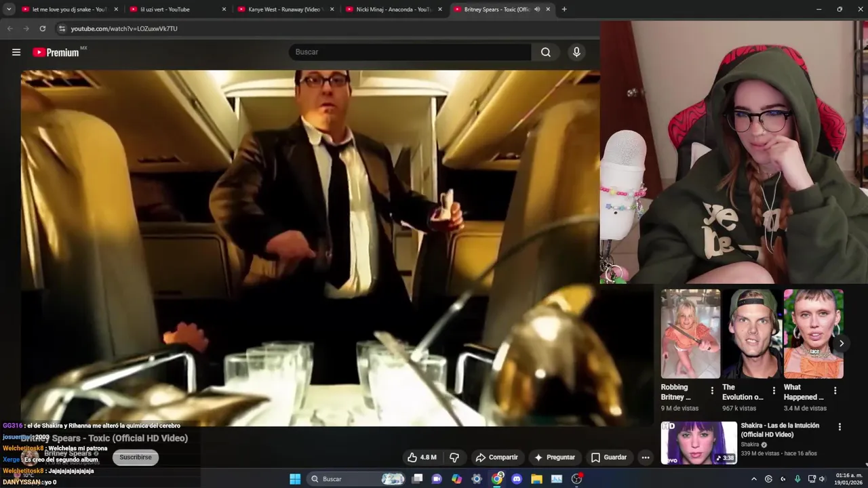Viewport: 868px width, 488px height.
Task: Open the Settings gear app in taskbar
Action: 477,479
